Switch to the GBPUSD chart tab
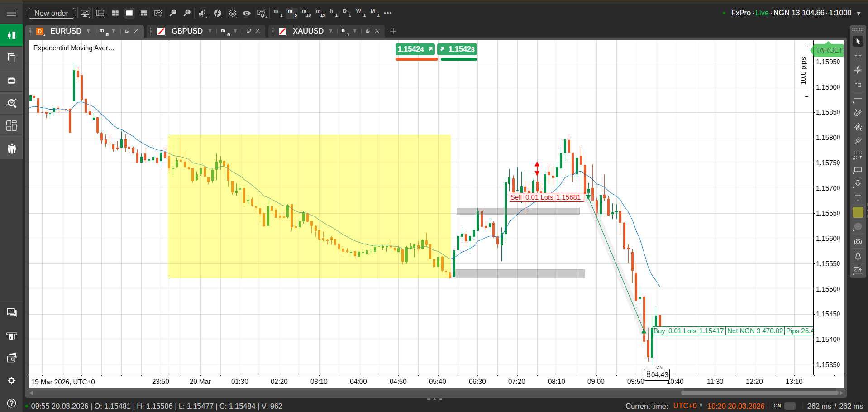The height and width of the screenshot is (412, 868). (x=186, y=31)
